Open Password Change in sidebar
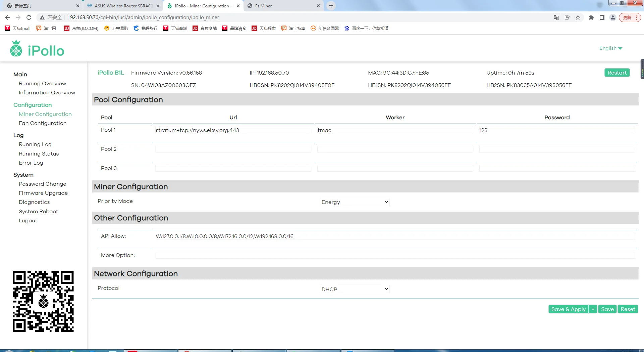The height and width of the screenshot is (352, 644). pos(43,184)
